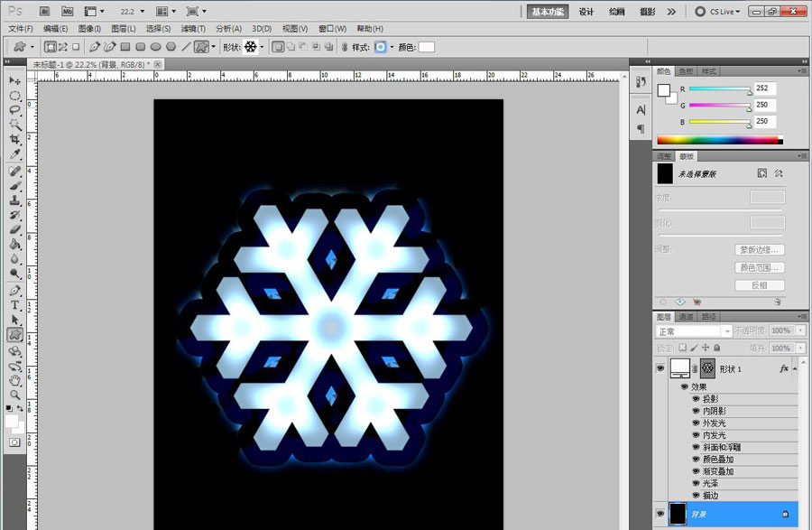Image resolution: width=812 pixels, height=530 pixels.
Task: Pick the Crop tool in toolbox
Action: [15, 140]
